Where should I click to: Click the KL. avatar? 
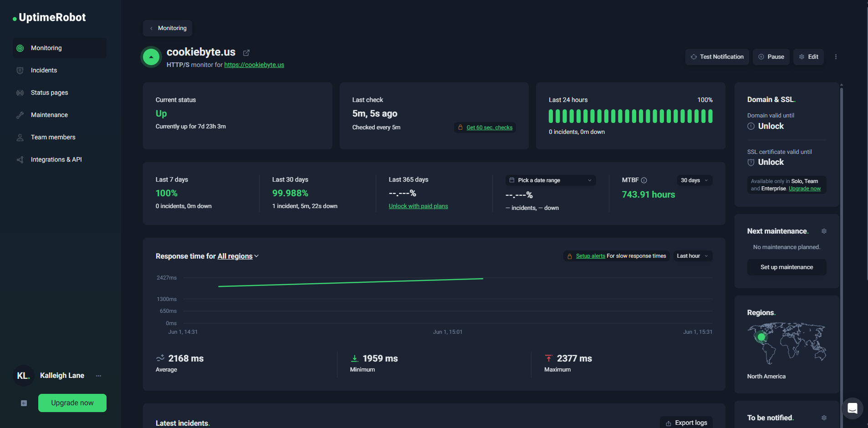click(23, 376)
